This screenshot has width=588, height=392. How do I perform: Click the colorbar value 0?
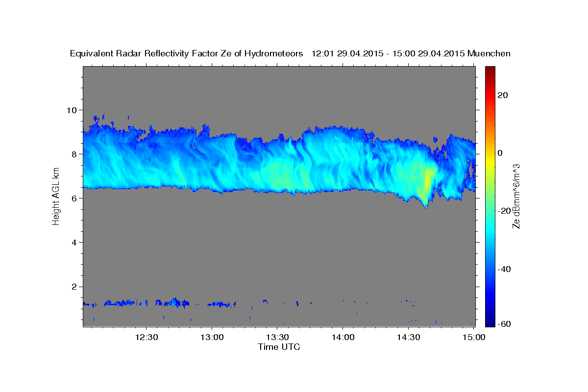tap(500, 153)
